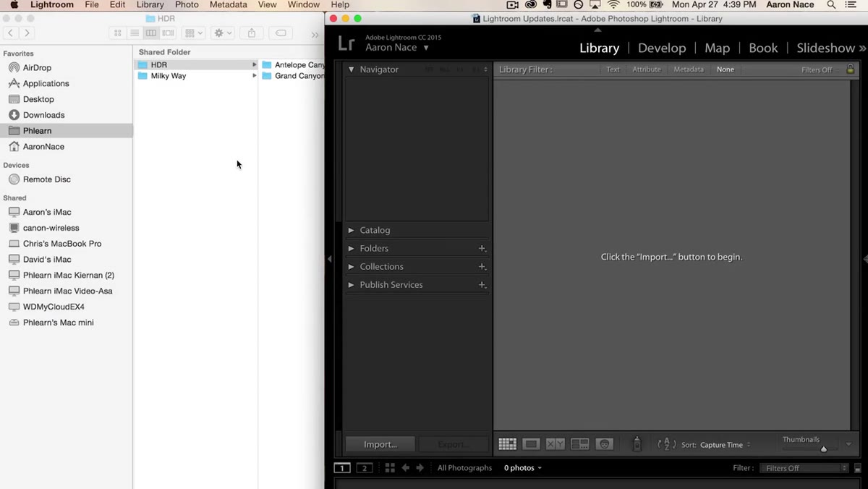Collapse the Navigator panel

tap(352, 69)
